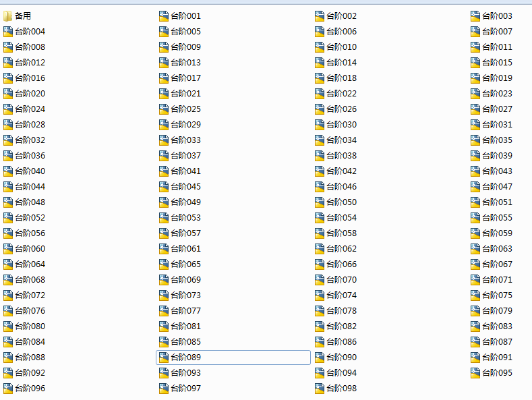Select the file icon of 台阶003
Screen dimensions: 532x400
tap(475, 16)
